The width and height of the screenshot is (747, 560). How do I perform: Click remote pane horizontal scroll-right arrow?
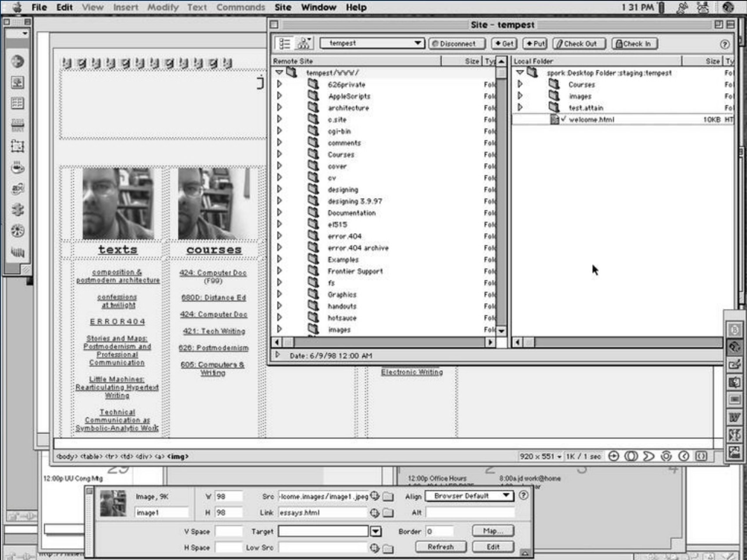tap(490, 342)
